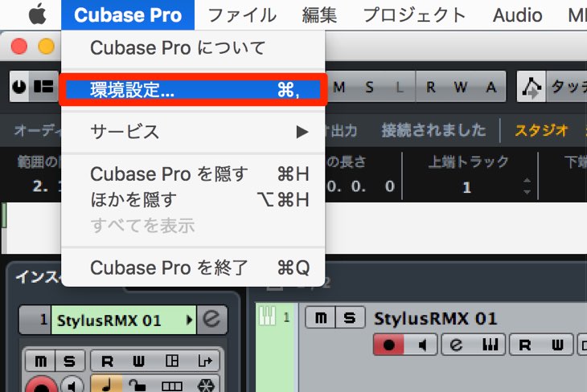The image size is (587, 392).
Task: Enable Read automation R in Inspector
Action: point(107,361)
